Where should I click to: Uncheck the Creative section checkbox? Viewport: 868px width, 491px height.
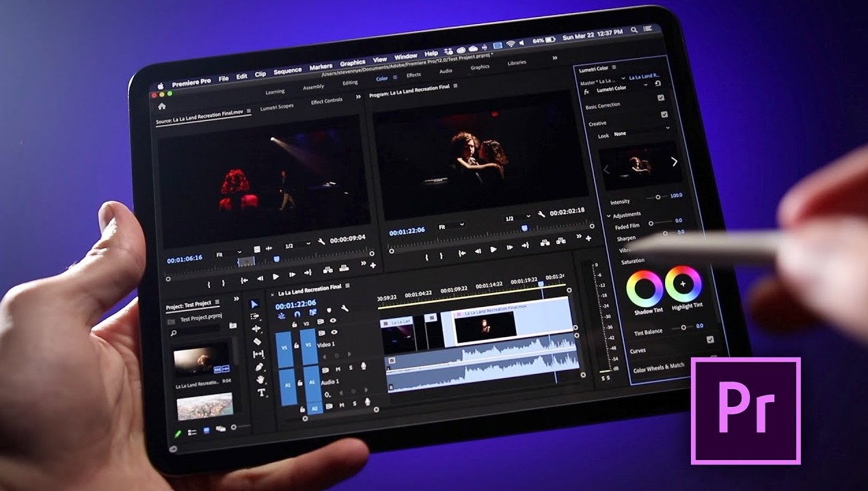pos(664,114)
